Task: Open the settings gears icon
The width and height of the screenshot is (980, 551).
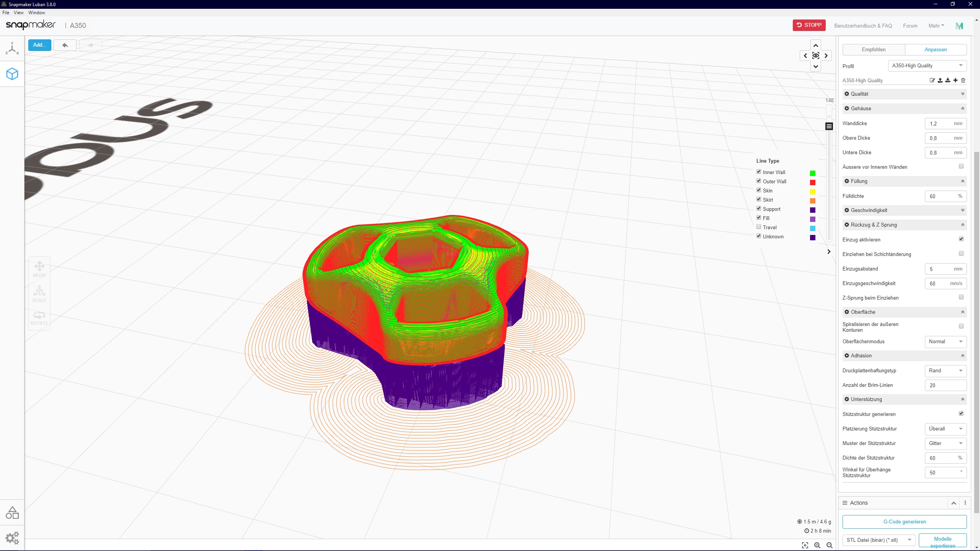Action: click(12, 538)
